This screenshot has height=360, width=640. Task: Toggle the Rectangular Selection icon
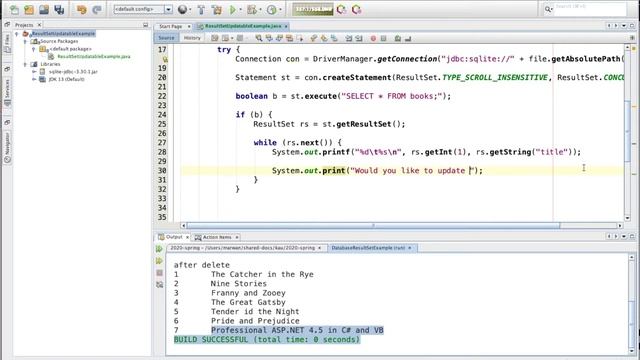tap(300, 38)
